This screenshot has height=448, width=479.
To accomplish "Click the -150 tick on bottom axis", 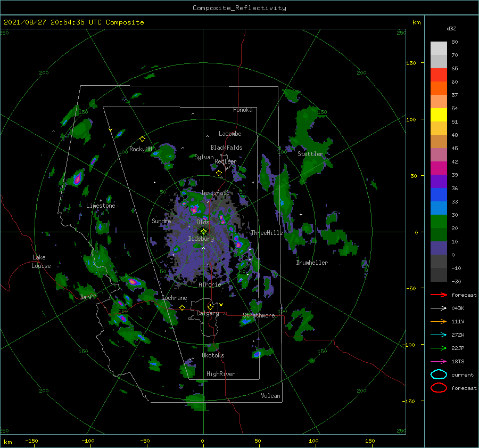I will coord(31,441).
